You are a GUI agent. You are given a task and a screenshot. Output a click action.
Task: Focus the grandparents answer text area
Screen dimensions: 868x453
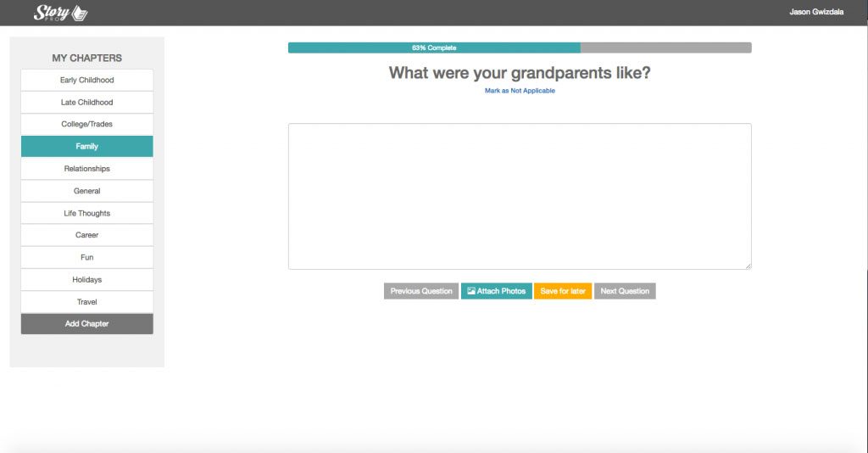point(520,197)
